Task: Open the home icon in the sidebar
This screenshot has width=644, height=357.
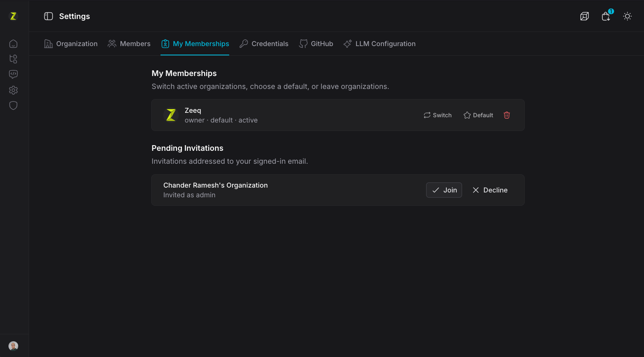Action: coord(13,44)
